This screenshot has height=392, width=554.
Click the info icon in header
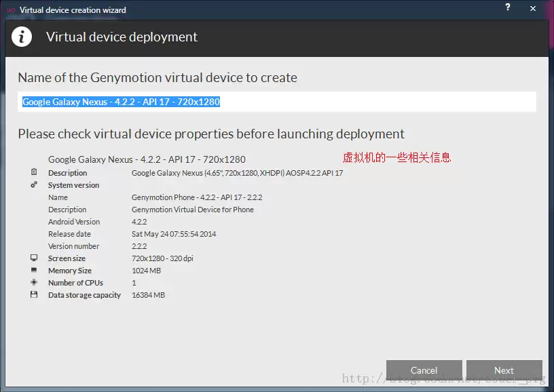coord(22,37)
